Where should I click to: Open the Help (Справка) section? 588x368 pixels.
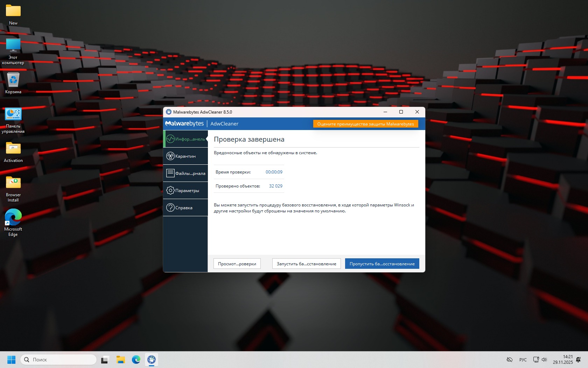pos(185,208)
